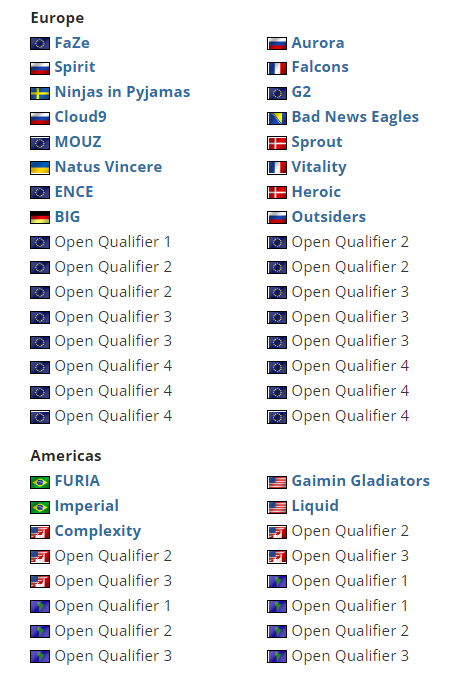Open the Spirit team page
The width and height of the screenshot is (468, 685).
[x=75, y=67]
